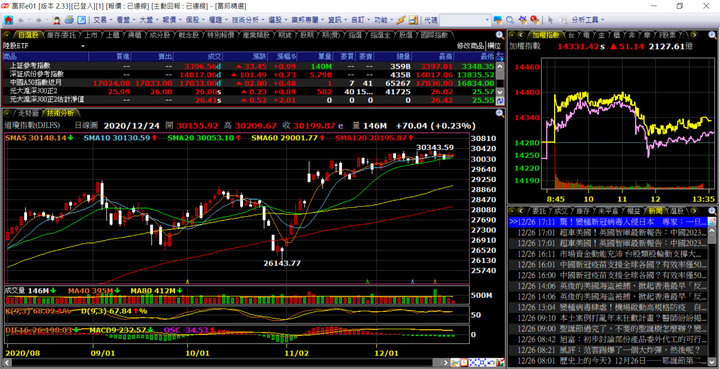Click the zoom magnifier in technical chart panel
The image size is (720, 369).
tap(500, 113)
